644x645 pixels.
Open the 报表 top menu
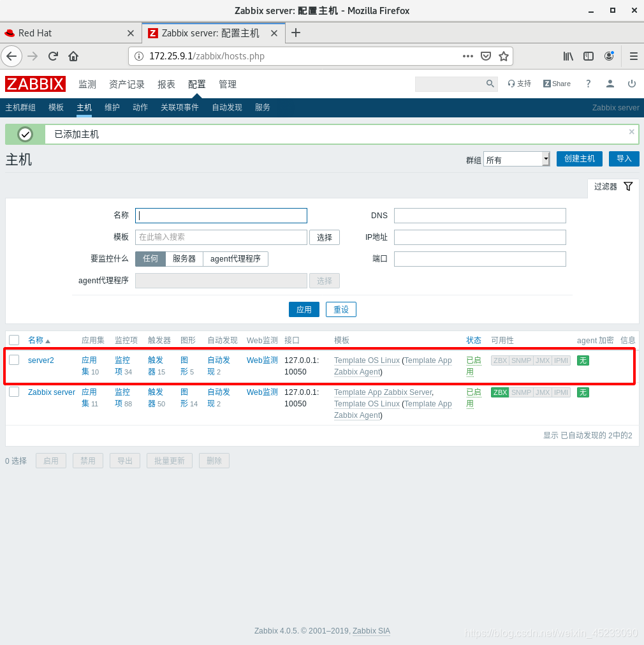click(166, 84)
